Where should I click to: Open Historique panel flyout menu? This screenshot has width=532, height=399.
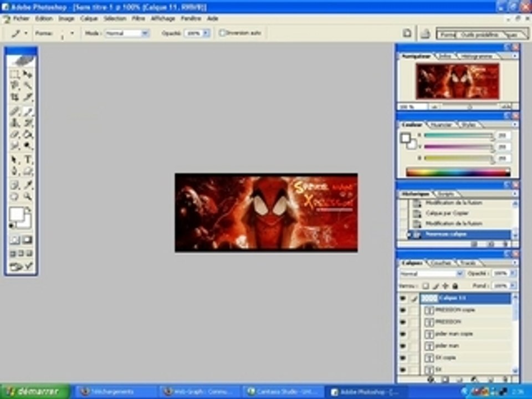515,194
